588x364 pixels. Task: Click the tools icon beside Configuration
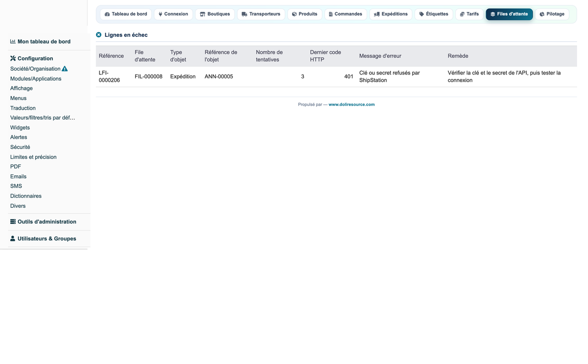[x=13, y=58]
